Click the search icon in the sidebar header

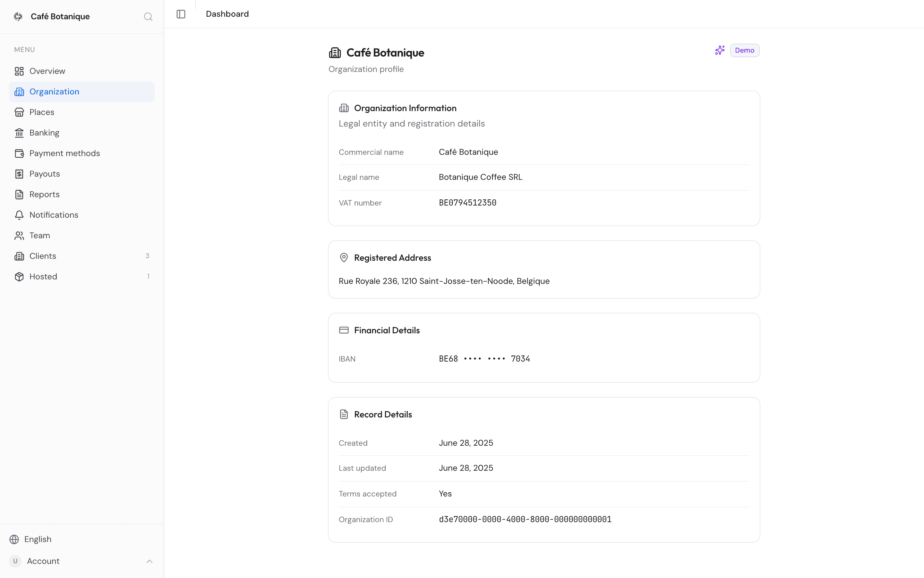tap(148, 17)
